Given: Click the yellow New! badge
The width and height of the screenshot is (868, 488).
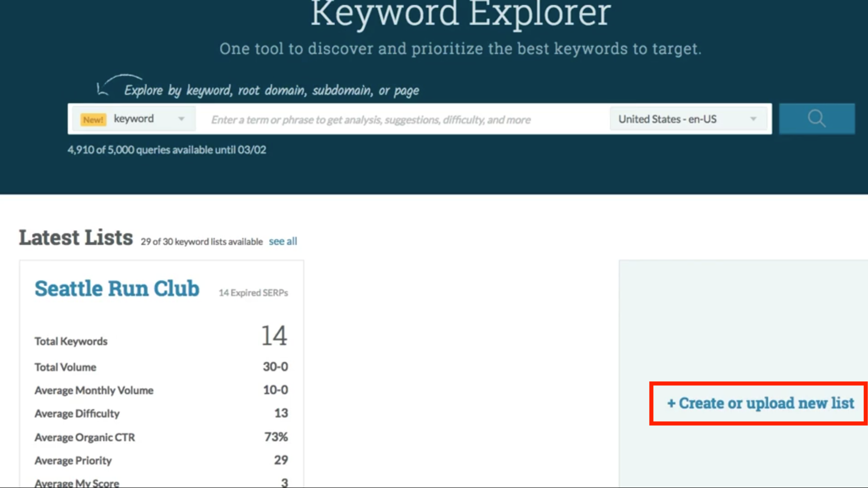Looking at the screenshot, I should (93, 120).
